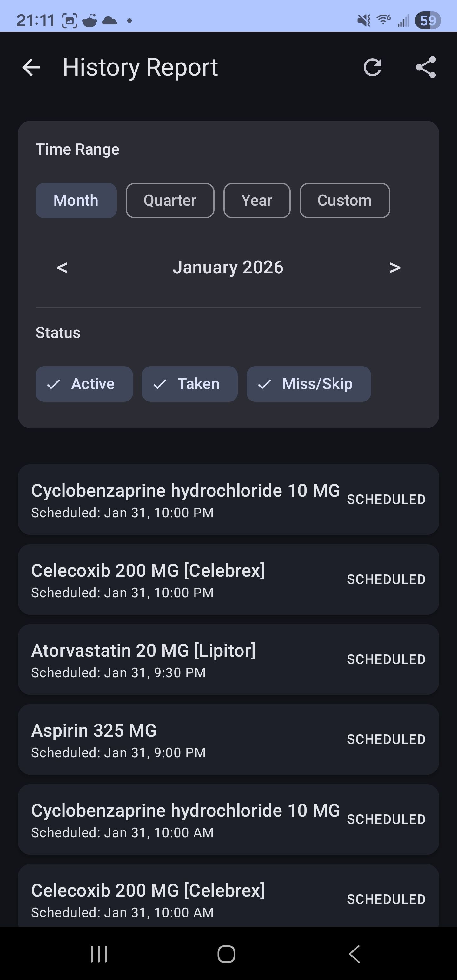Toggle the Active status filter
Image resolution: width=457 pixels, height=980 pixels.
[x=84, y=384]
